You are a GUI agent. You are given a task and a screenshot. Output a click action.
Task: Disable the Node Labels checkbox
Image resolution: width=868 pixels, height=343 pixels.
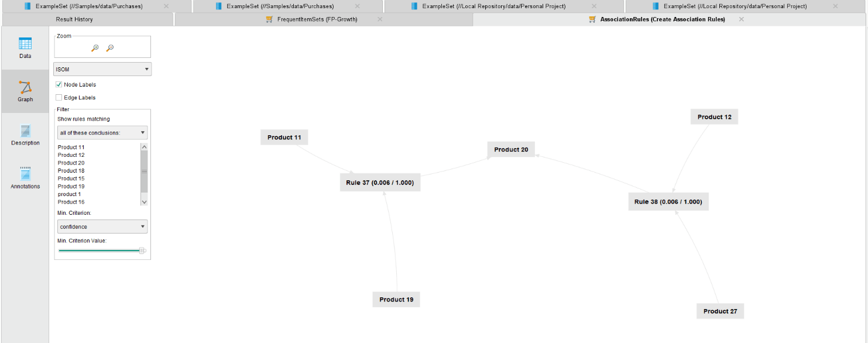[x=59, y=85]
